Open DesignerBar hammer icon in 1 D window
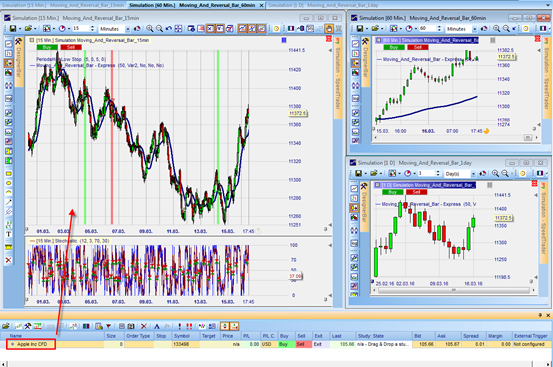553x367 pixels. click(x=364, y=186)
